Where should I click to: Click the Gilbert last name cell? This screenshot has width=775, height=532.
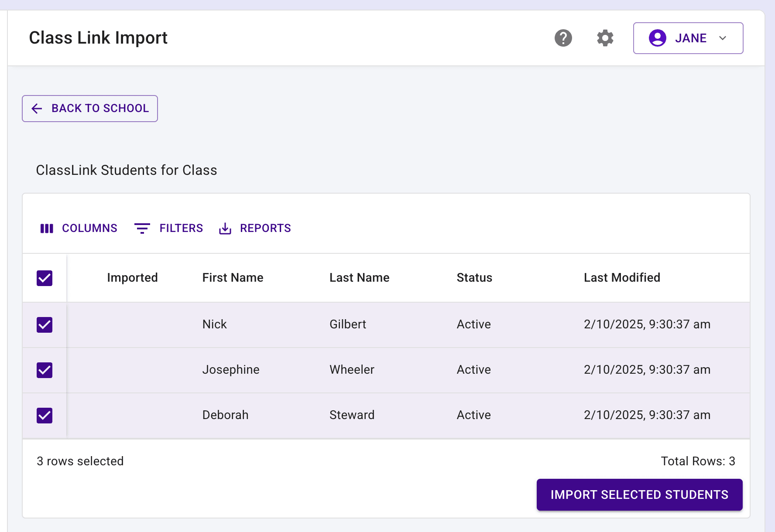pos(348,324)
